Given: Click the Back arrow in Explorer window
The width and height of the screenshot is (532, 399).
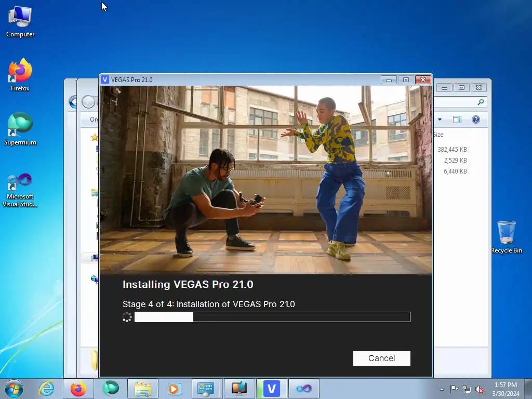Looking at the screenshot, I should point(73,102).
